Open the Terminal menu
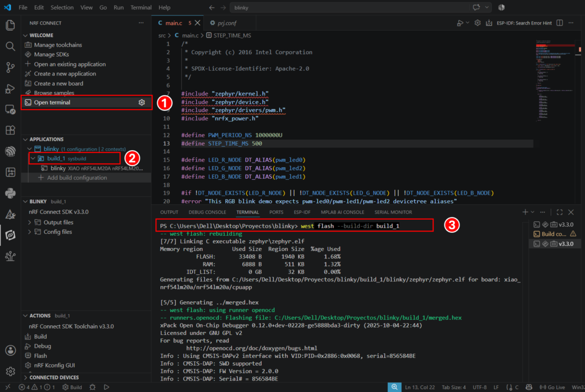The image size is (585, 392). pos(141,7)
